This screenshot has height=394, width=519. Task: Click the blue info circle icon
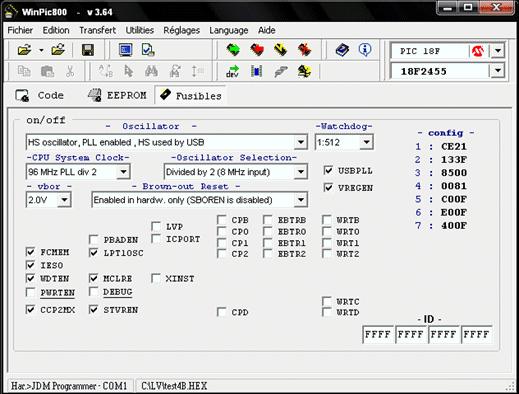[x=365, y=50]
